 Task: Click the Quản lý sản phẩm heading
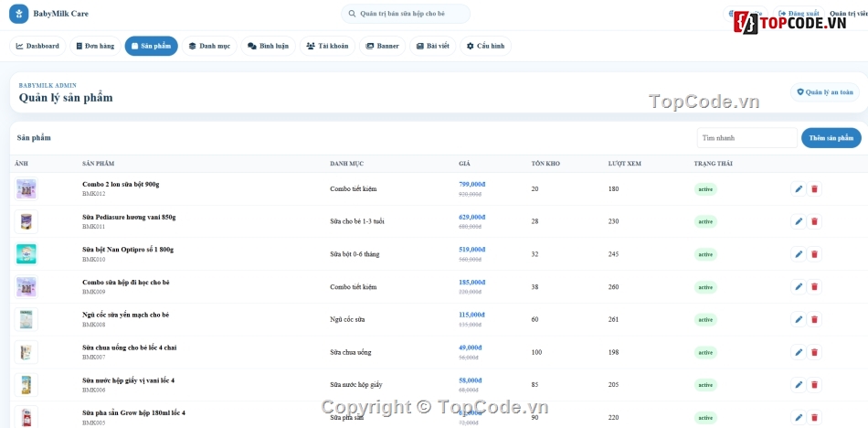tap(66, 98)
